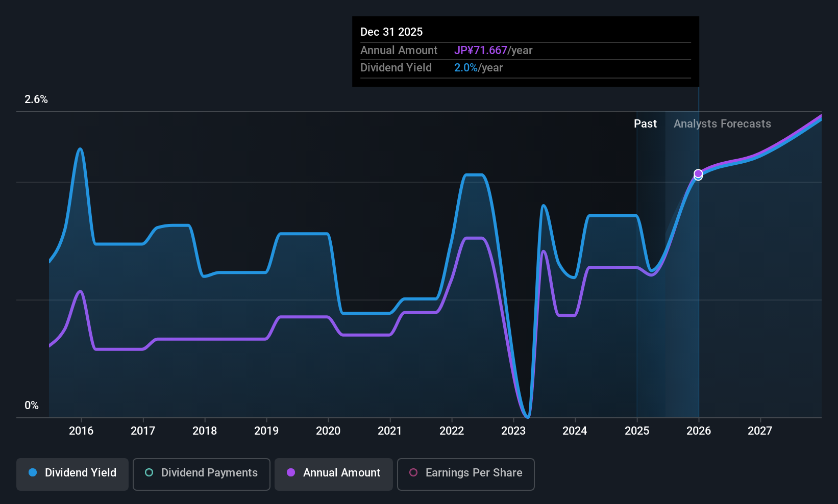Select the 2016 x-axis year label
Viewport: 838px width, 504px height.
tap(81, 431)
